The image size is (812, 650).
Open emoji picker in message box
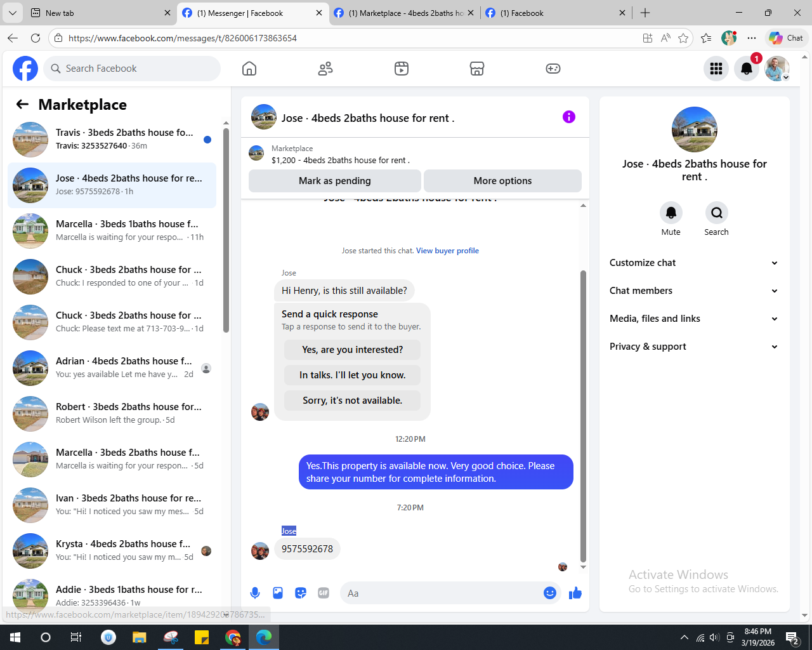550,593
